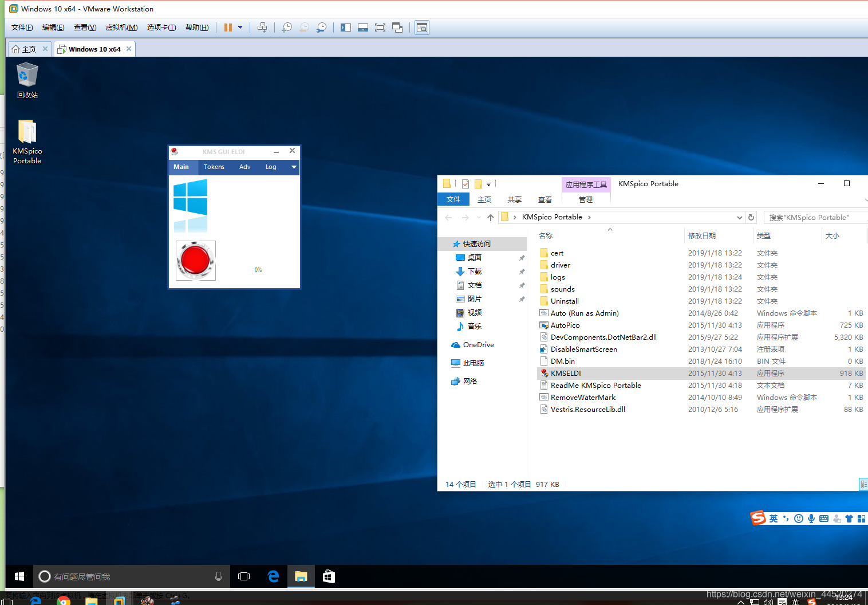The image size is (868, 605).
Task: Expand the quick access toolbar dropdown
Action: (488, 184)
